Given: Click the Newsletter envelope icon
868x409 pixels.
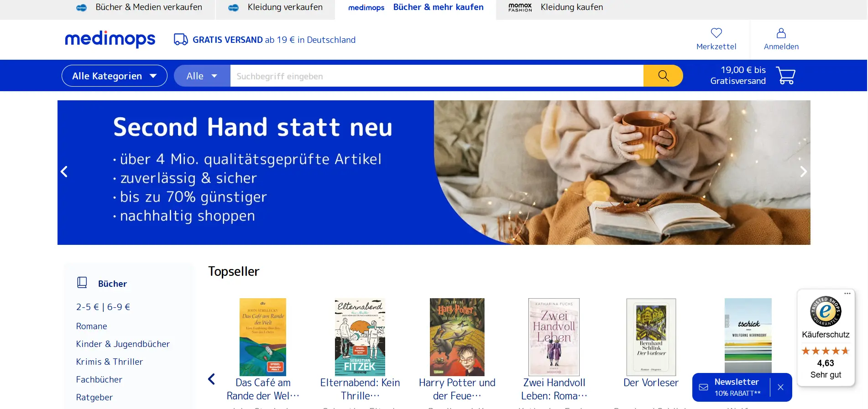Looking at the screenshot, I should 703,387.
